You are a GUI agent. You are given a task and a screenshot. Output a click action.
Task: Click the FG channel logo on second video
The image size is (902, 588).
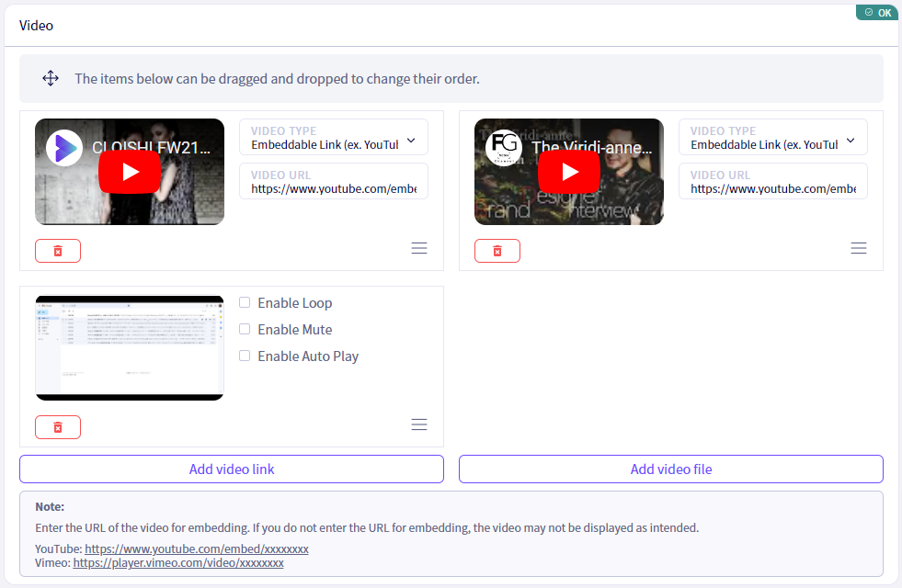pos(504,147)
